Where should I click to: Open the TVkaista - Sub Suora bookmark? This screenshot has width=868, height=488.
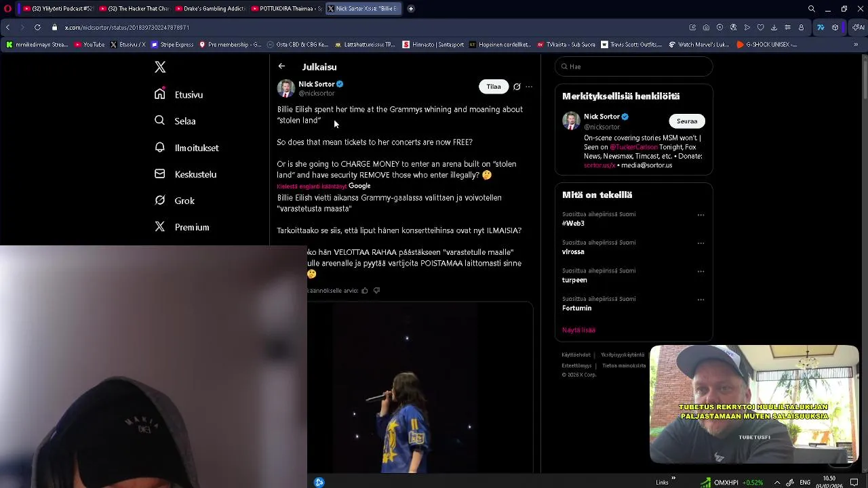(x=566, y=45)
